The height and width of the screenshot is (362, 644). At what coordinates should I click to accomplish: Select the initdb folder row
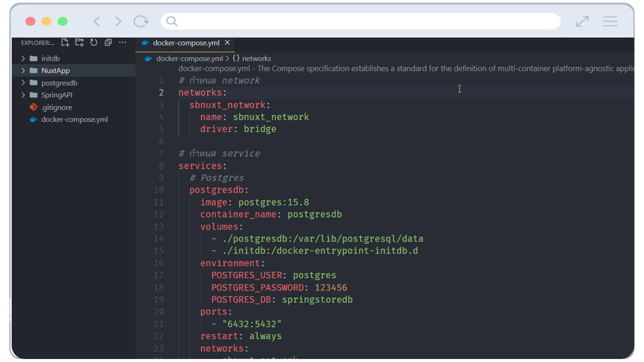click(x=73, y=58)
